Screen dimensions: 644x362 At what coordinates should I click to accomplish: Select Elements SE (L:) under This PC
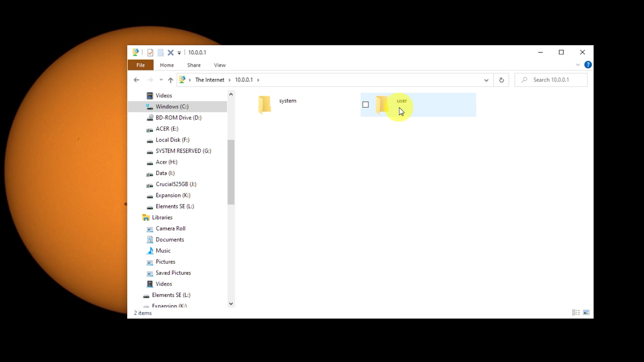175,206
